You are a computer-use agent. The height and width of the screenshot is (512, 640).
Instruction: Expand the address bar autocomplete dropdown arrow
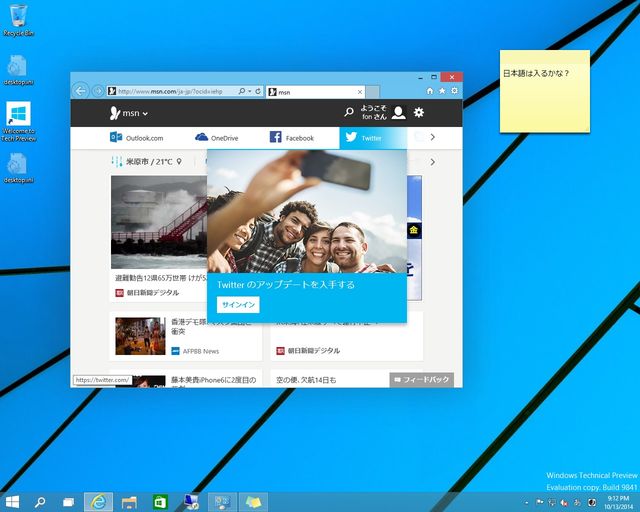pyautogui.click(x=249, y=91)
